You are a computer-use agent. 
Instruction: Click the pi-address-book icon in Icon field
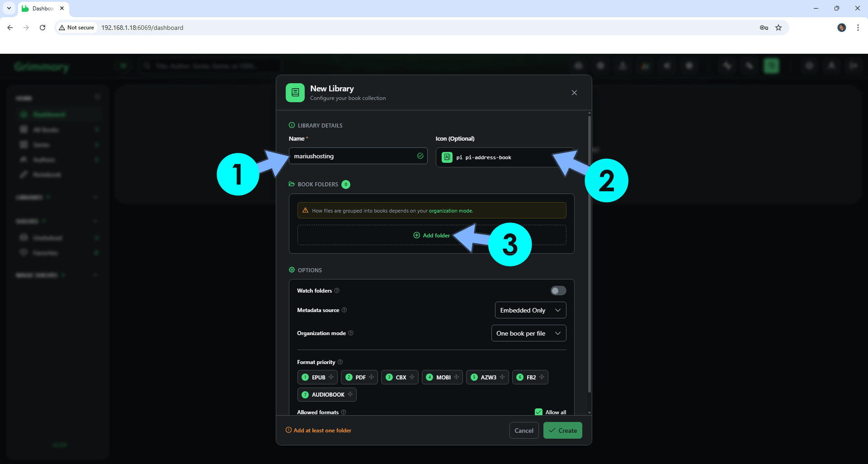(x=447, y=157)
